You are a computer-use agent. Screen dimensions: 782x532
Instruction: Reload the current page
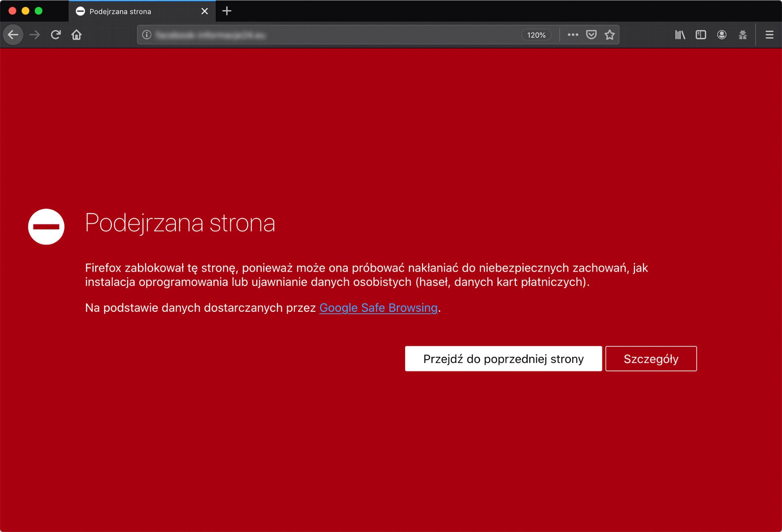[56, 35]
